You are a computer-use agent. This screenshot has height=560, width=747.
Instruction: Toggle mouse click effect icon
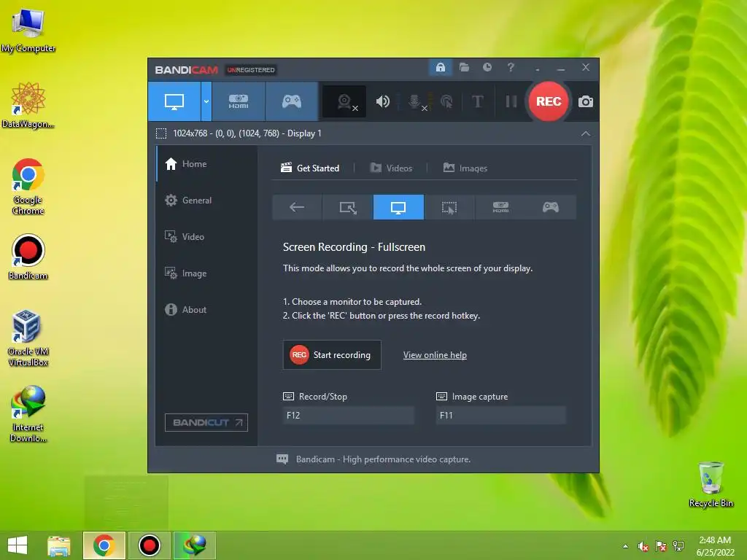[446, 101]
